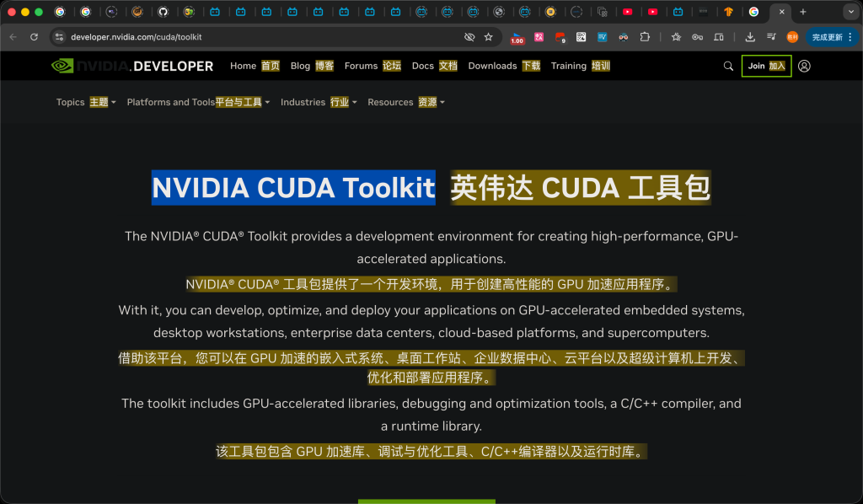Open the three-dot Chrome menu
The width and height of the screenshot is (863, 504).
[850, 37]
